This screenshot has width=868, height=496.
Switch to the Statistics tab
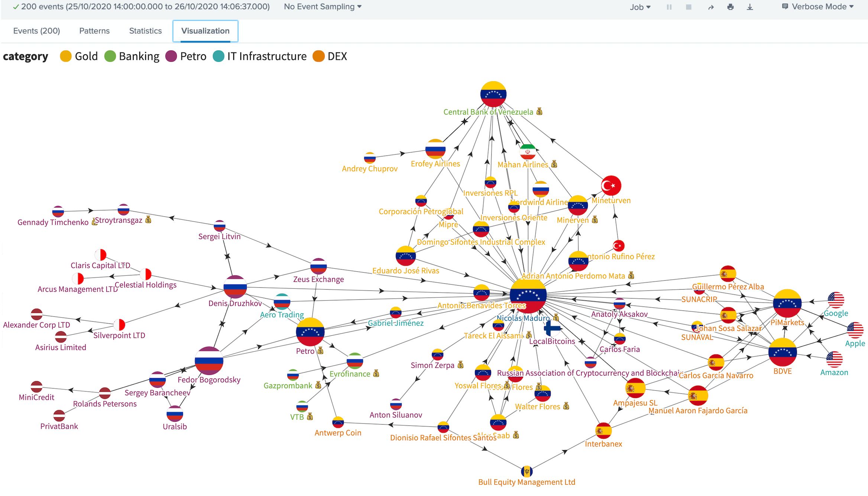tap(145, 31)
